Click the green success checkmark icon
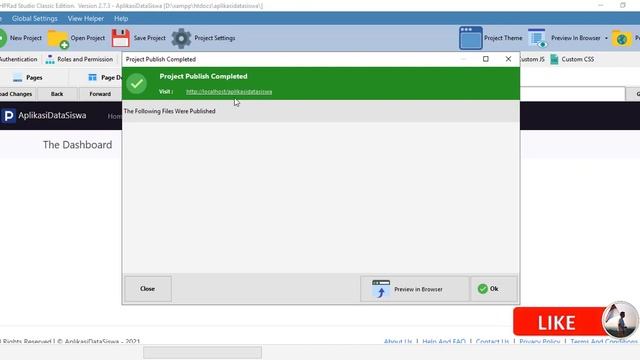 (x=137, y=84)
